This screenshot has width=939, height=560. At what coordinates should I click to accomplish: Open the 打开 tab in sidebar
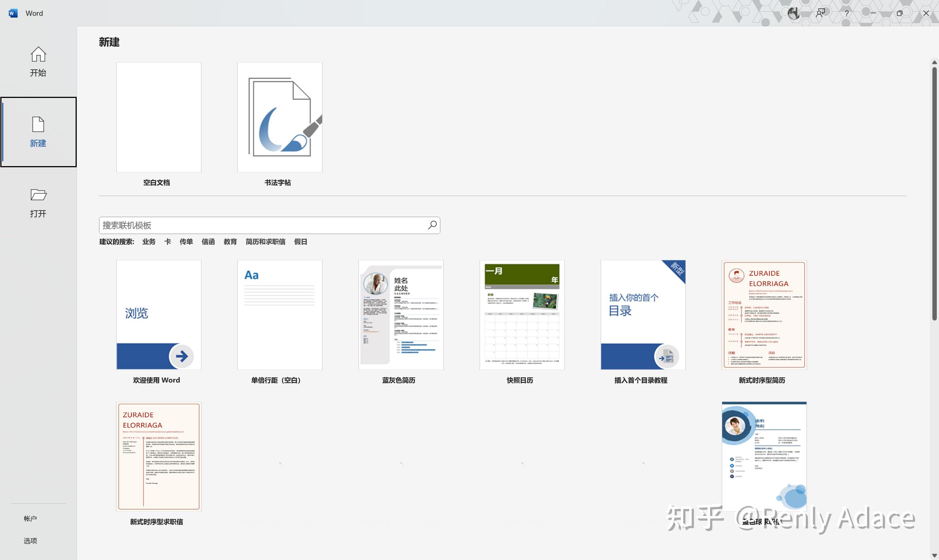click(x=38, y=203)
